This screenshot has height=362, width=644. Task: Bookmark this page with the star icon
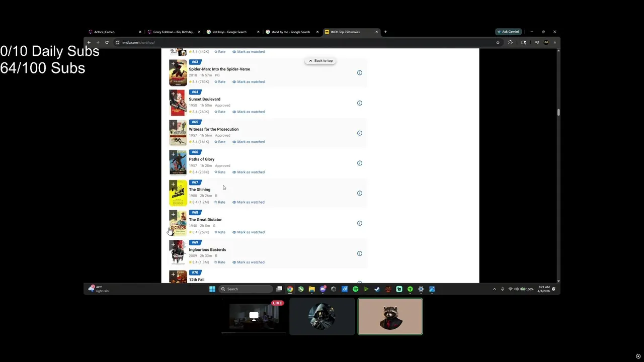498,42
